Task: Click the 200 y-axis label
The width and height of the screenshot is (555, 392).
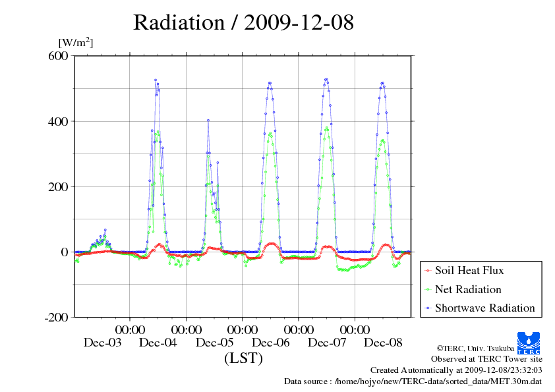Action: coord(58,187)
